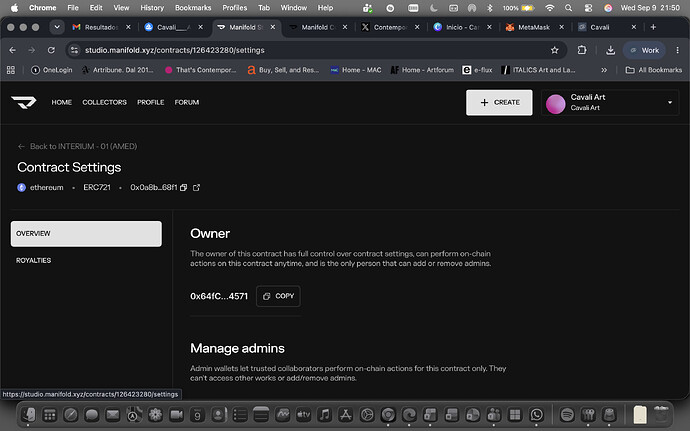Switch to the Contempor X tab
Image resolution: width=690 pixels, height=431 pixels.
coord(390,27)
